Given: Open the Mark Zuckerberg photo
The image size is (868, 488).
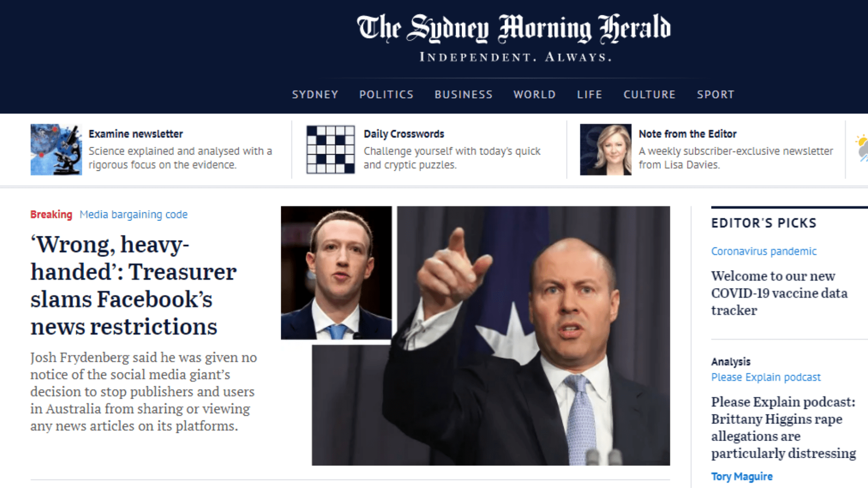Looking at the screenshot, I should 336,273.
